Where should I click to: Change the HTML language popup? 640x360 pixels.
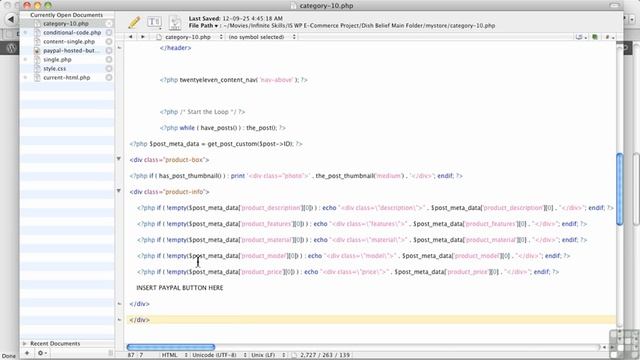click(174, 355)
